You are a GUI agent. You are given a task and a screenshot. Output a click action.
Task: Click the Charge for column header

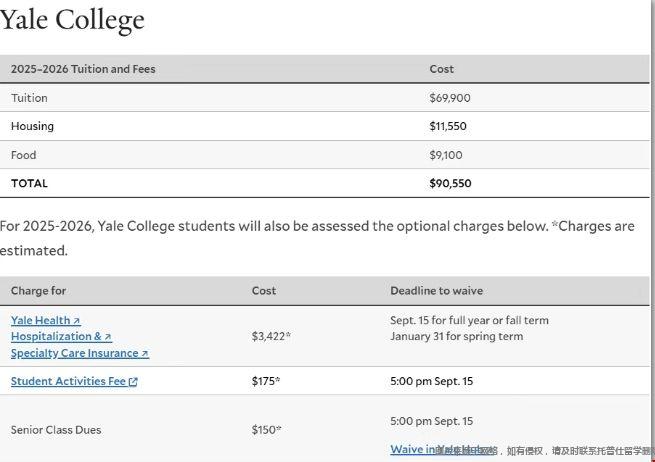click(38, 291)
